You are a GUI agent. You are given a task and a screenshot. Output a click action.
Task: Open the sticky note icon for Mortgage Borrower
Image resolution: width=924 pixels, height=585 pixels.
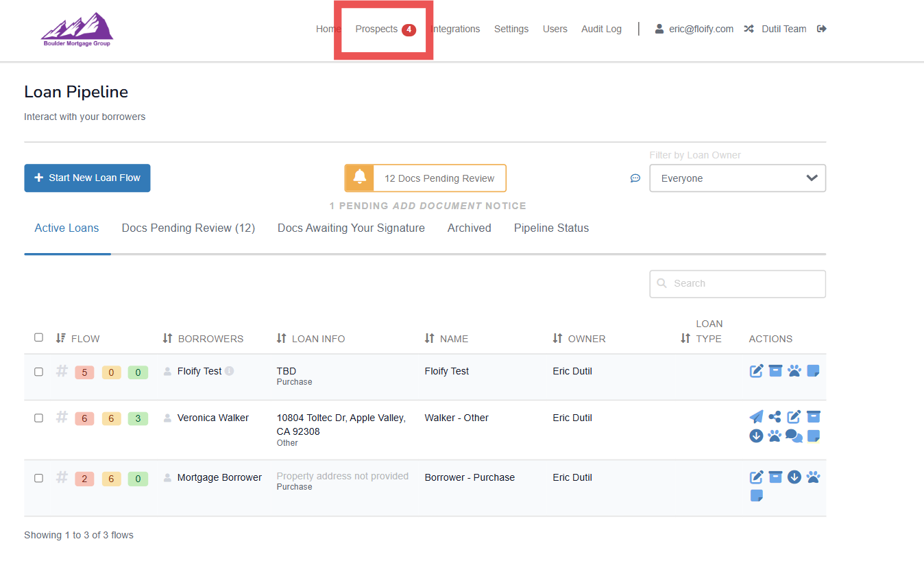[756, 496]
